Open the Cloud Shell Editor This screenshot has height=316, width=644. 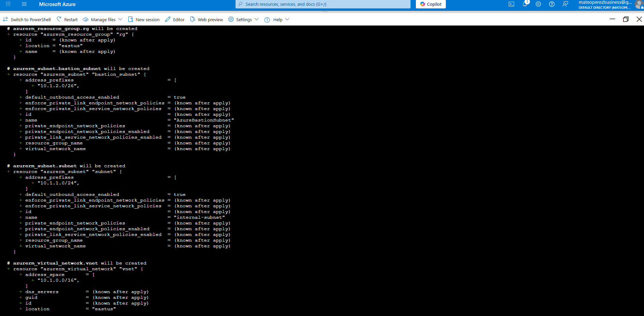174,19
